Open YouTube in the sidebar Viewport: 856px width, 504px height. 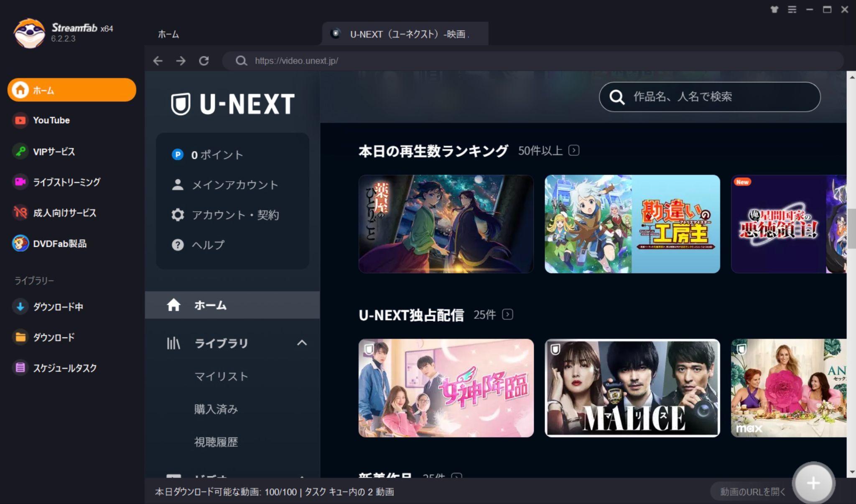pos(51,120)
